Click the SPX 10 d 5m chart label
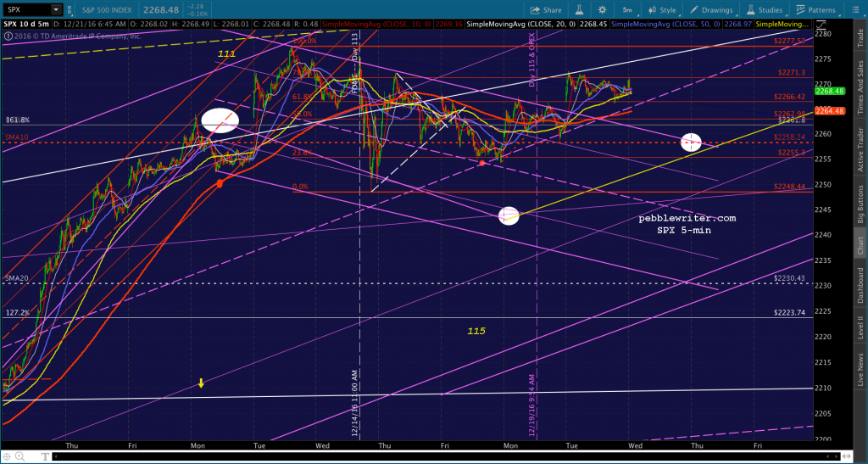 (x=28, y=25)
